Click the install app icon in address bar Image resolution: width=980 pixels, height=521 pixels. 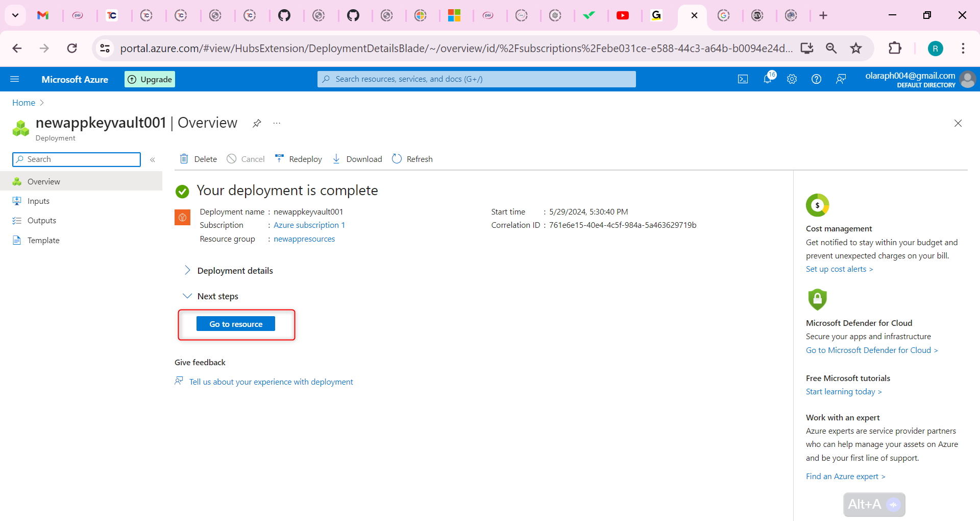807,49
